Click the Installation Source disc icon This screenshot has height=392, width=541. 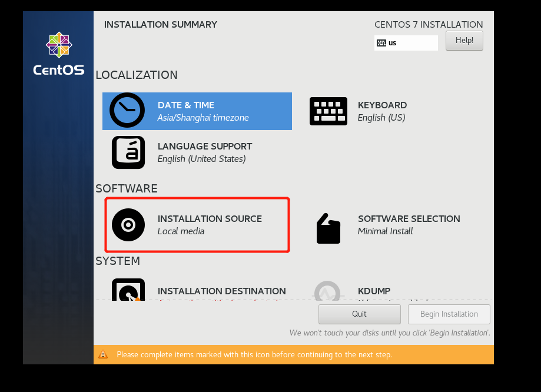128,225
